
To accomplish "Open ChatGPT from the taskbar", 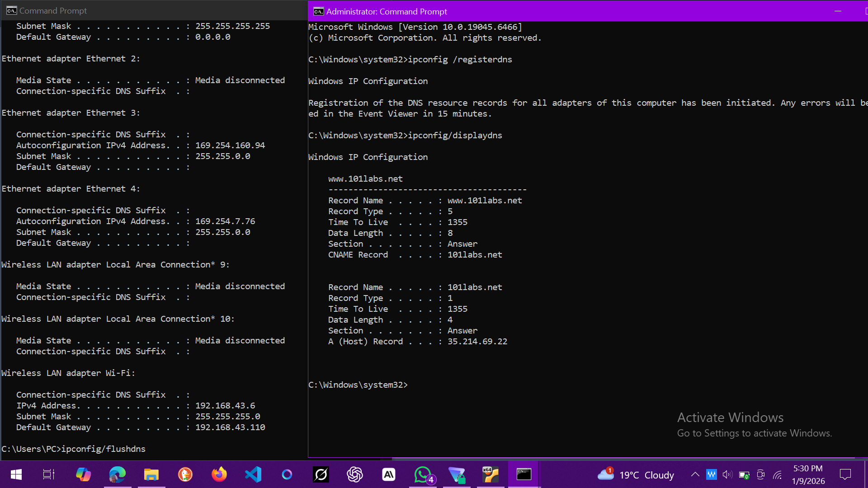I will (x=355, y=474).
